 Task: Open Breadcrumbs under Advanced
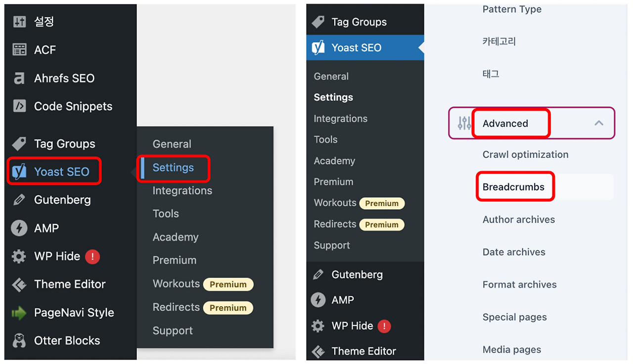[x=513, y=187]
